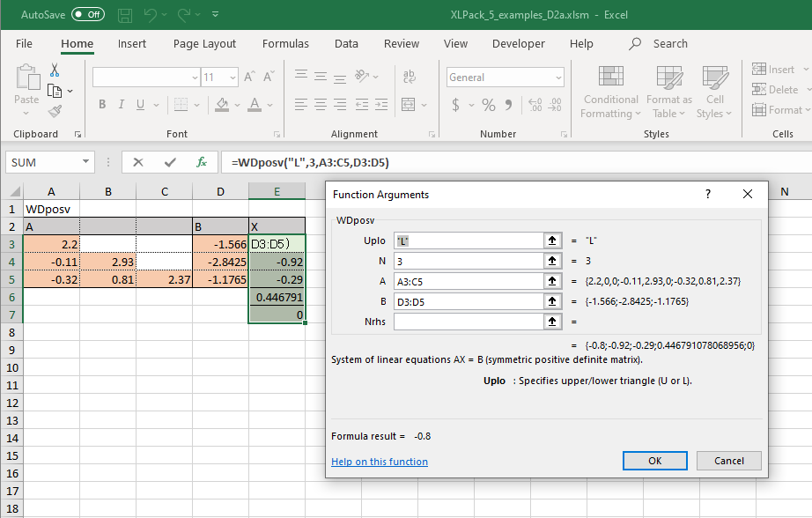Toggle align left

(x=301, y=105)
